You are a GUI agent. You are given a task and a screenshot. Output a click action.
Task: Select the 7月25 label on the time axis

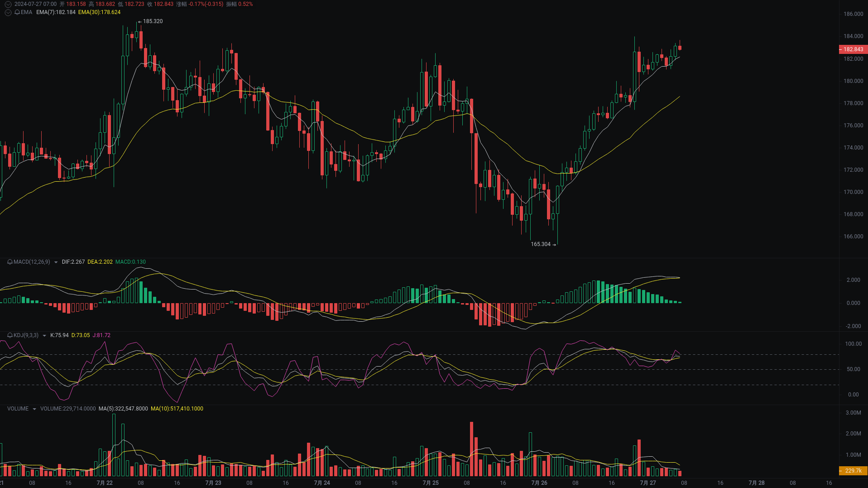click(431, 483)
